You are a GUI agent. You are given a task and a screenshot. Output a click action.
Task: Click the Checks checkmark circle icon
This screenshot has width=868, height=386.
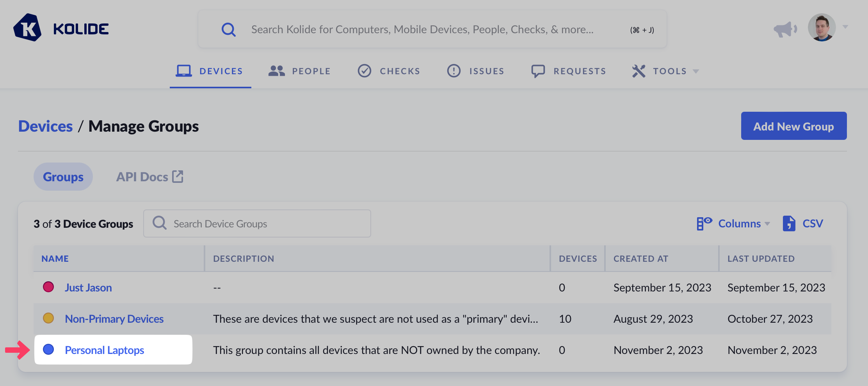pos(365,71)
